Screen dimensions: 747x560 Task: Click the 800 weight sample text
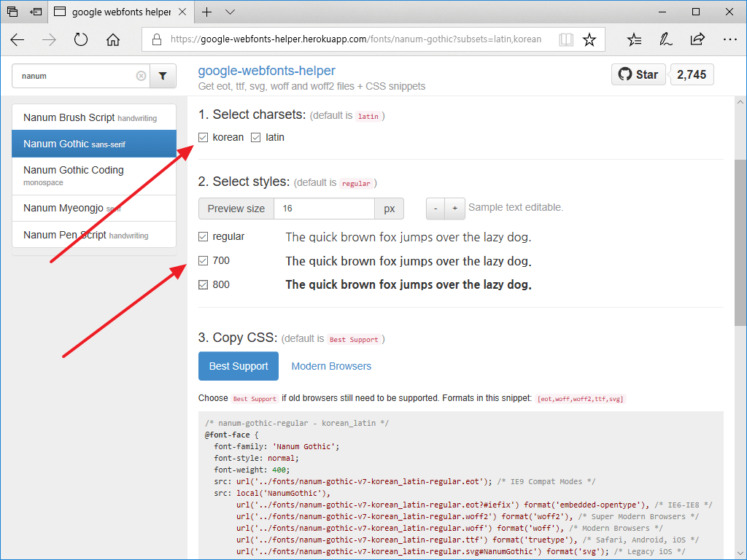(409, 285)
